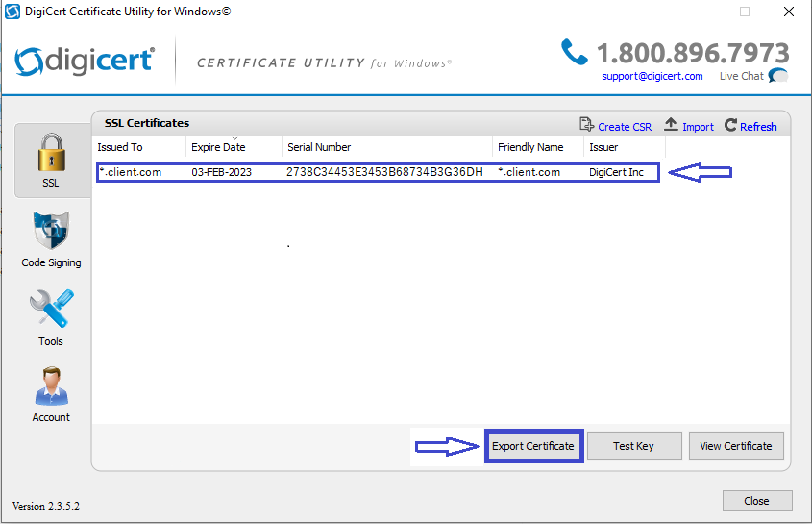Sort by Expire Date column header
The height and width of the screenshot is (524, 812).
(x=234, y=147)
